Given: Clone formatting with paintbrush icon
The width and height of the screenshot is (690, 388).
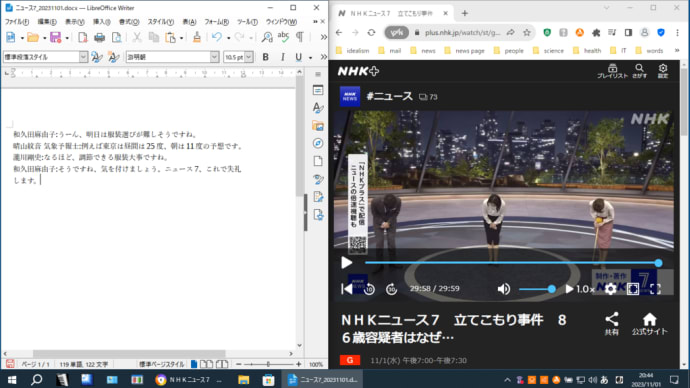Looking at the screenshot, I should pyautogui.click(x=197, y=37).
